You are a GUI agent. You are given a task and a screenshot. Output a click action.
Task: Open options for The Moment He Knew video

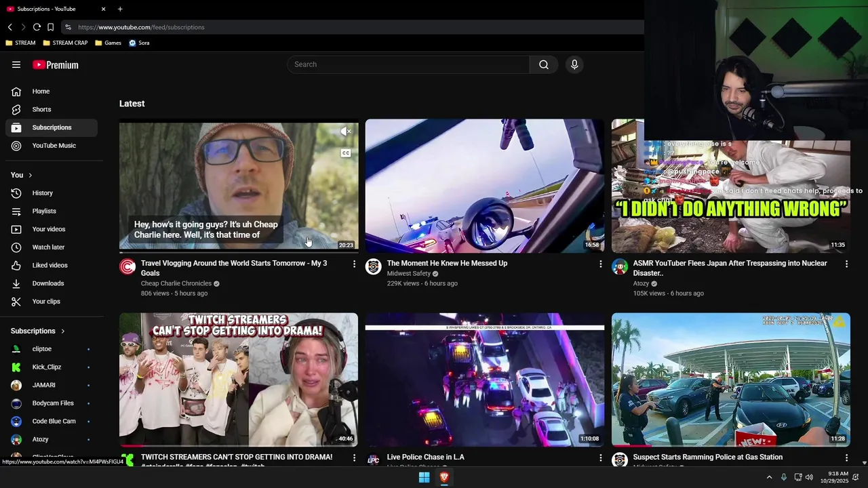pyautogui.click(x=600, y=264)
